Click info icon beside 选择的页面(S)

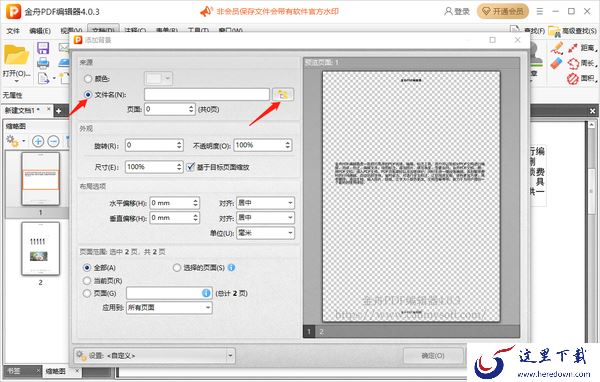click(x=232, y=268)
